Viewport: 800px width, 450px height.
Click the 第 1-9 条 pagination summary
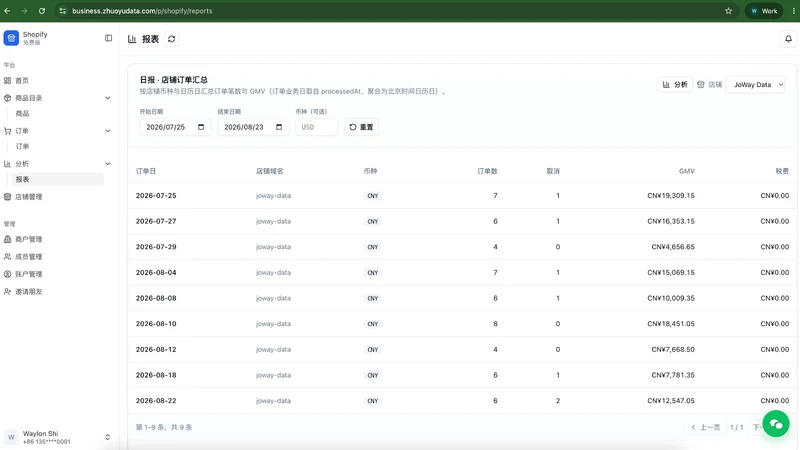click(x=164, y=428)
